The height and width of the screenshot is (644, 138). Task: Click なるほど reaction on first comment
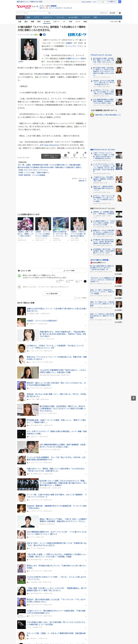(67, 281)
